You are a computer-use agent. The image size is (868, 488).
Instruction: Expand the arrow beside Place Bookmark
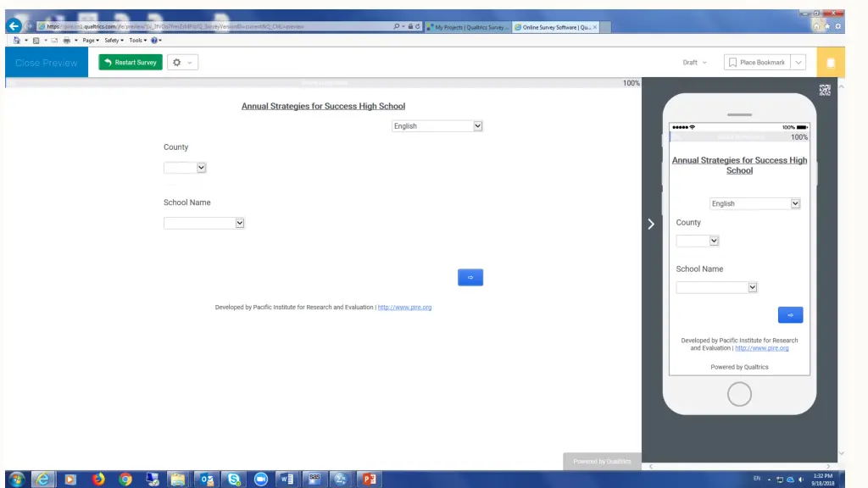(x=798, y=63)
